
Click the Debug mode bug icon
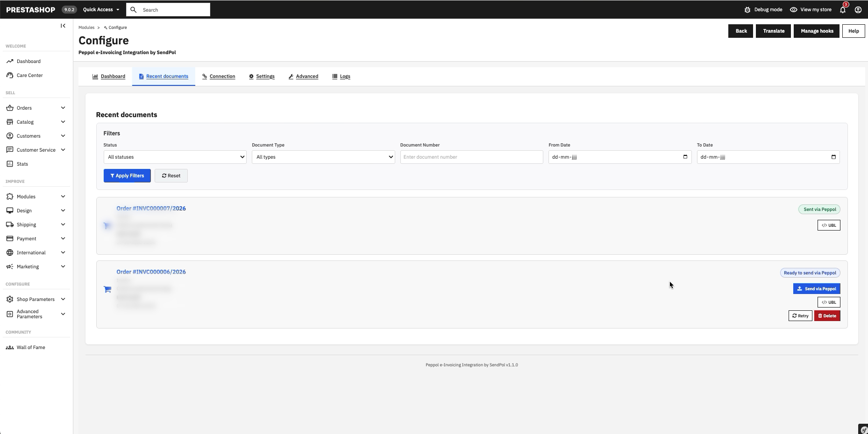747,9
